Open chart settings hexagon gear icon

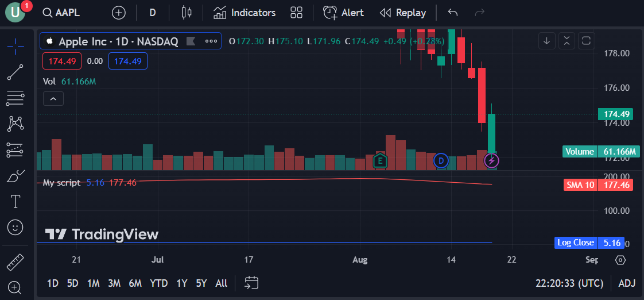pyautogui.click(x=620, y=260)
